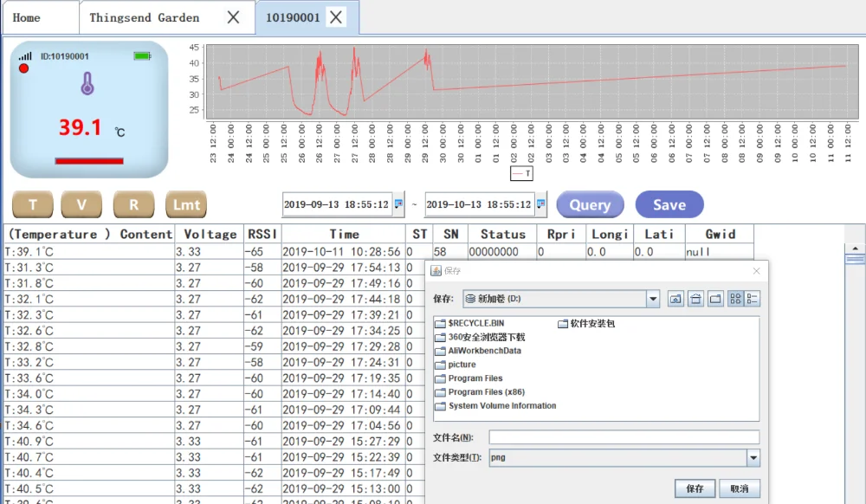
Task: Close the 10190001 tab
Action: (x=336, y=17)
